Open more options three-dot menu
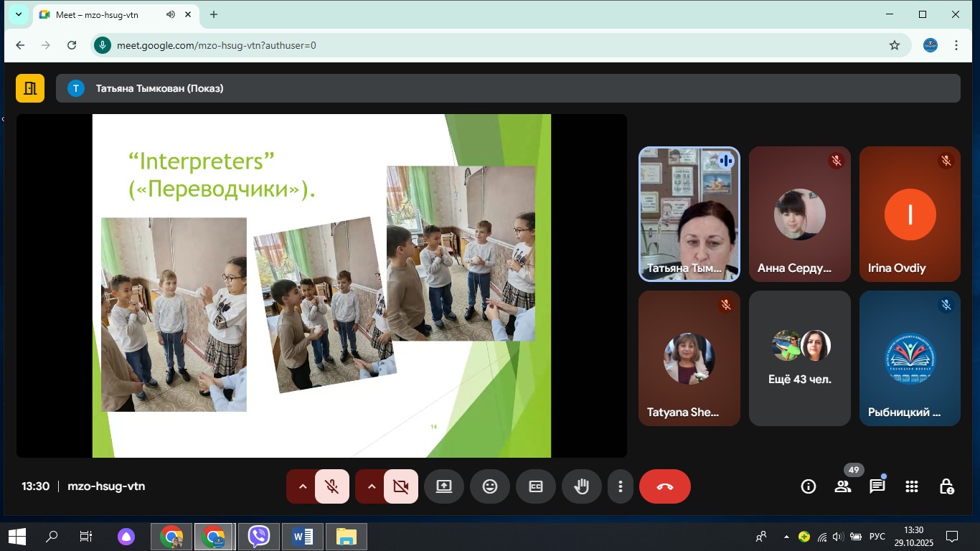The height and width of the screenshot is (551, 980). pos(620,486)
